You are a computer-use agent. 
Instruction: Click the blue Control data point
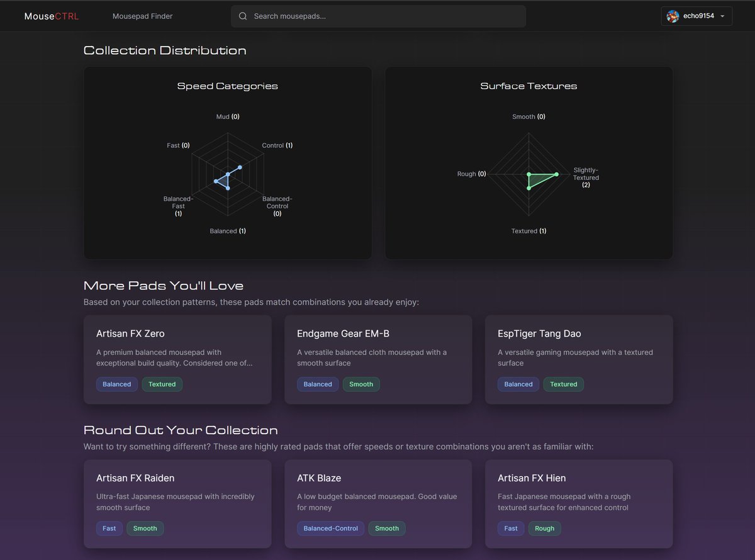pos(240,167)
